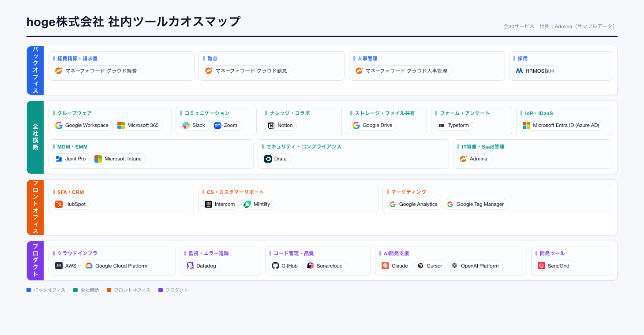The width and height of the screenshot is (644, 335).
Task: Click the Jamf Pro logo icon
Action: [x=59, y=159]
